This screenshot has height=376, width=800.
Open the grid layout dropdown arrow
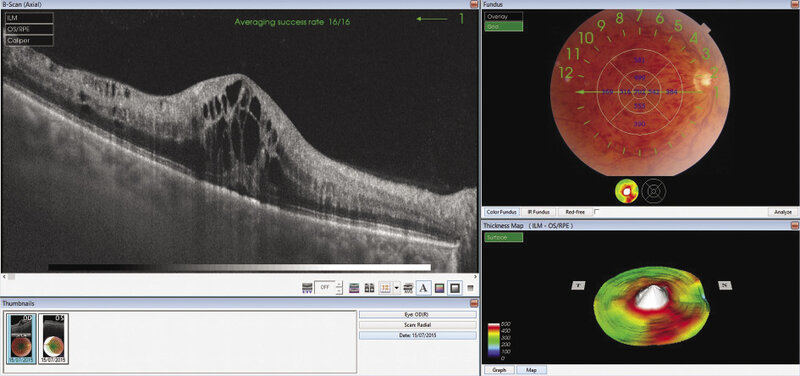click(x=396, y=288)
